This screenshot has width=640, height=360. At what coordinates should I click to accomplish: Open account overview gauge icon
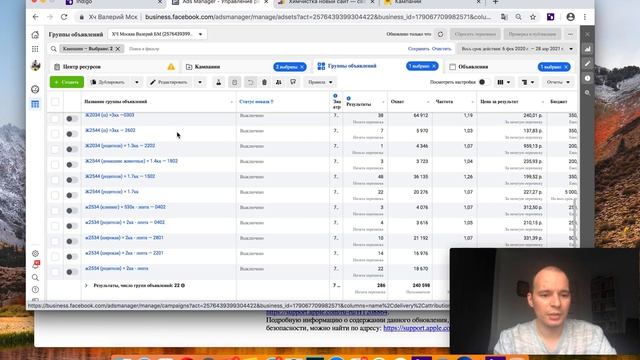[35, 89]
